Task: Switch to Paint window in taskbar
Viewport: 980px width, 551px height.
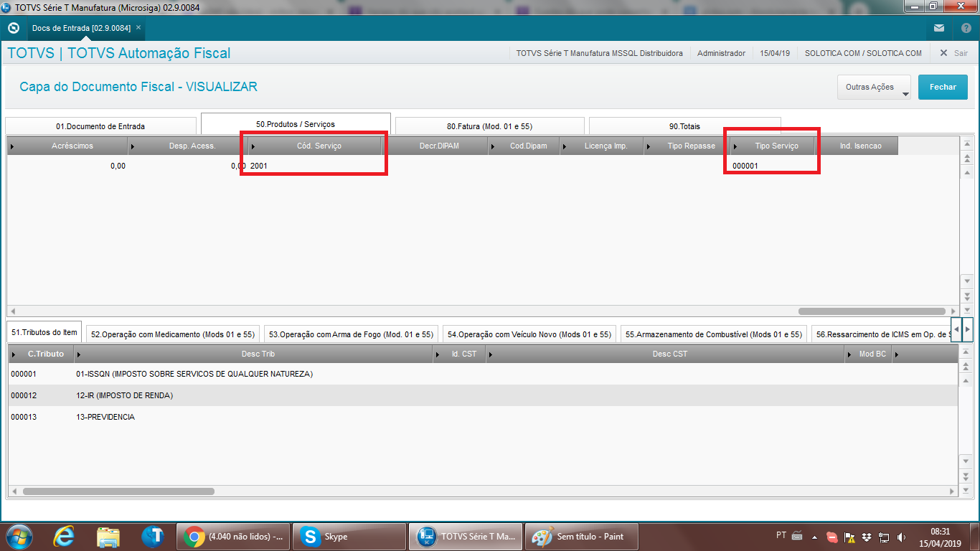Action: point(581,536)
